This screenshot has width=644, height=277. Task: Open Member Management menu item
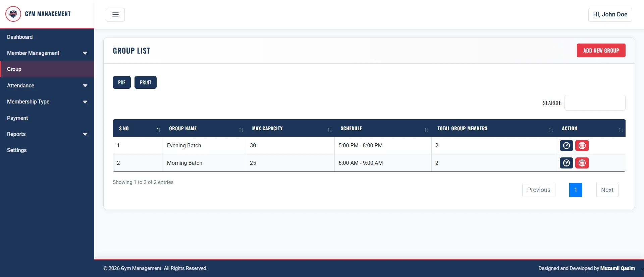47,53
